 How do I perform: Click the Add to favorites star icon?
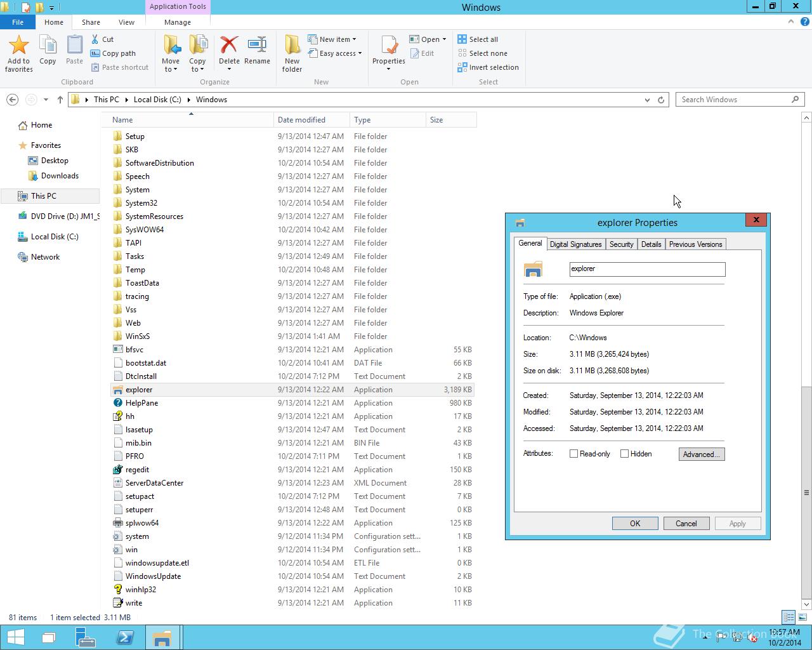[x=18, y=45]
